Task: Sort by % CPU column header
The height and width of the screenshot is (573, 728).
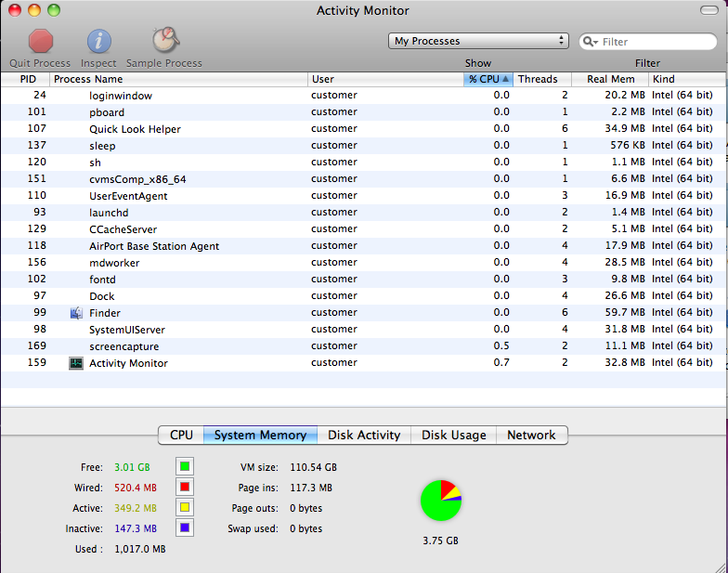Action: (x=488, y=79)
